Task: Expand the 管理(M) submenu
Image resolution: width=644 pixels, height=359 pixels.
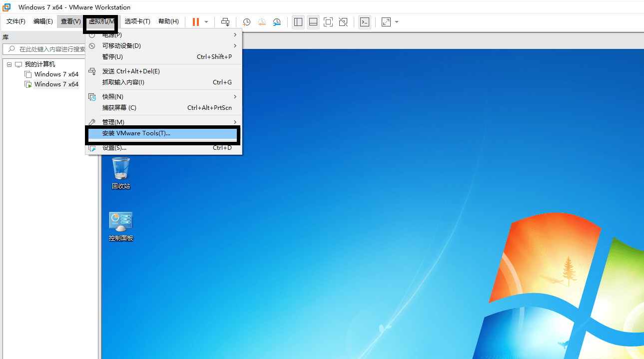Action: click(164, 122)
